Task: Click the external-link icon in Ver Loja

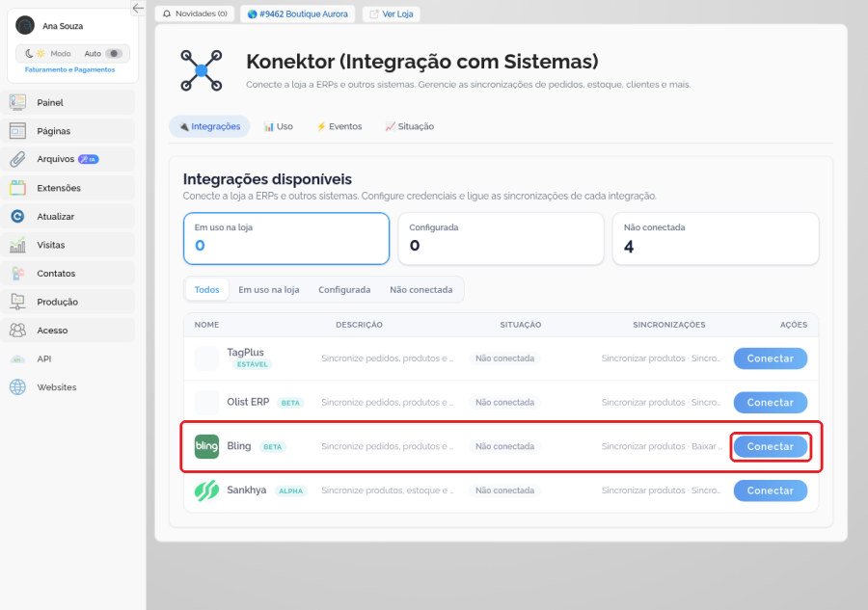Action: pyautogui.click(x=374, y=13)
